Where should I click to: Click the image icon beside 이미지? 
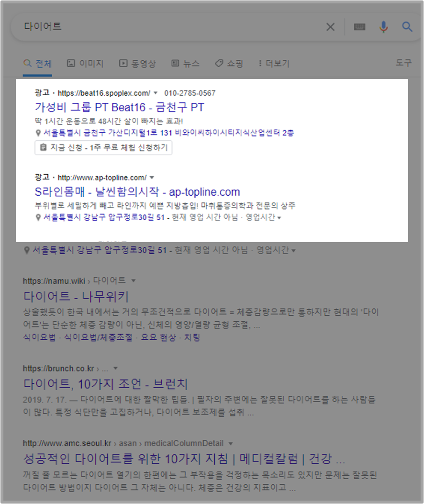pos(71,63)
